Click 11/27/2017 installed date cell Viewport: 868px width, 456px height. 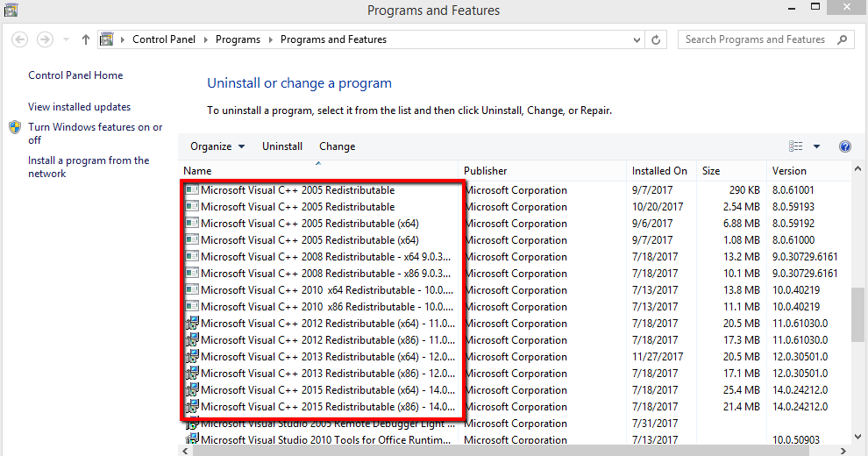tap(658, 356)
